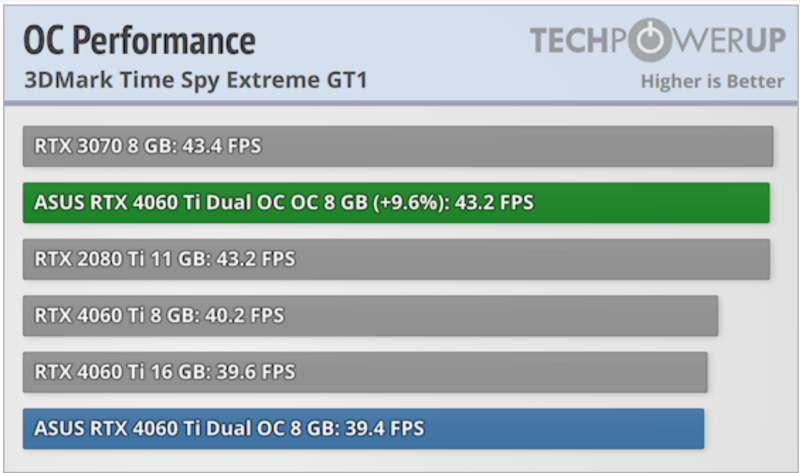The image size is (800, 473).
Task: Click the RTX 2080 Ti 11 GB bar
Action: point(396,259)
